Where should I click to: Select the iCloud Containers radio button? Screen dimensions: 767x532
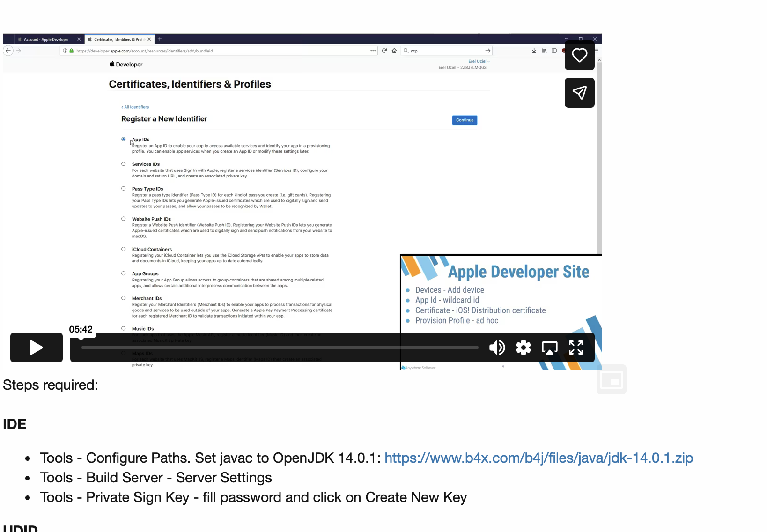[124, 249]
